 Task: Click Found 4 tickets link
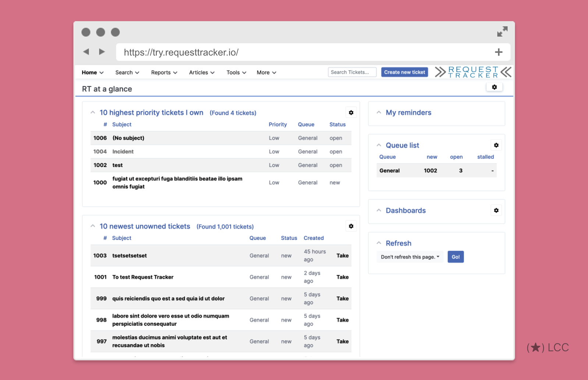pyautogui.click(x=233, y=113)
